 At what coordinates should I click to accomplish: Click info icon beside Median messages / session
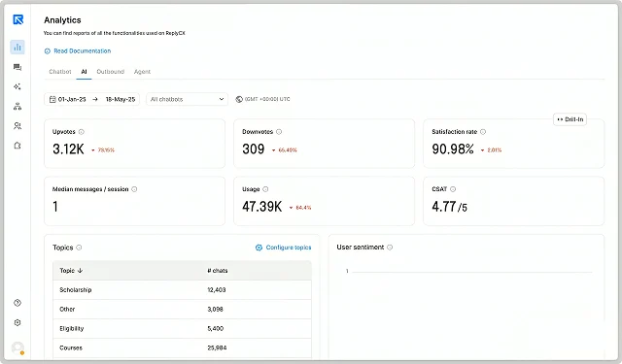[134, 189]
